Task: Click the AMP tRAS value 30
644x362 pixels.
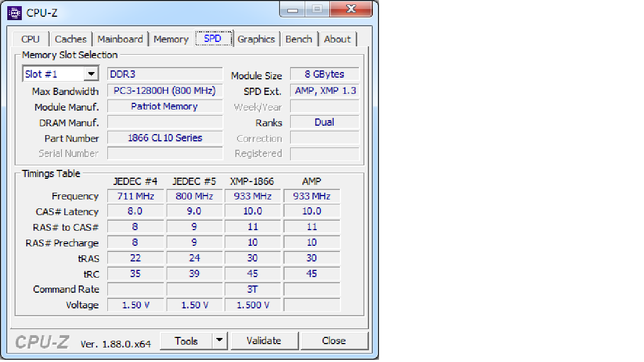Action: 312,258
